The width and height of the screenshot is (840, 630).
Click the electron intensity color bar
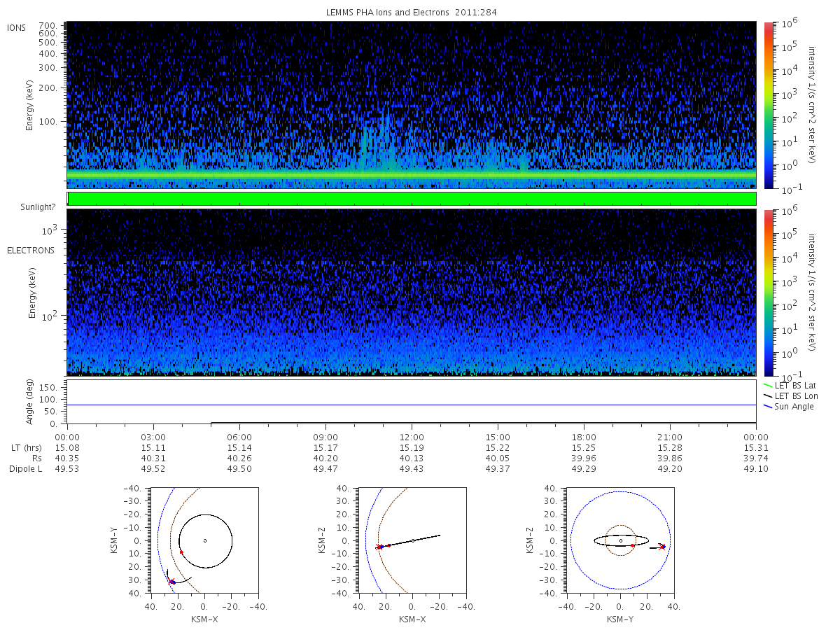pos(768,292)
